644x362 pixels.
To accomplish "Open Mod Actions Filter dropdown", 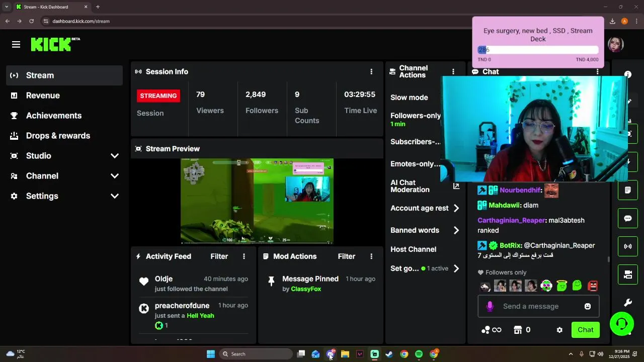I will click(x=346, y=256).
